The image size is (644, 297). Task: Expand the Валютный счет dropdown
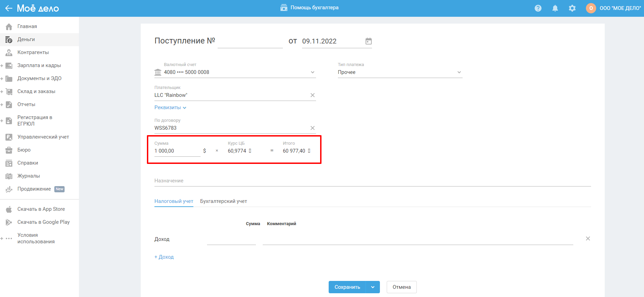pyautogui.click(x=312, y=72)
